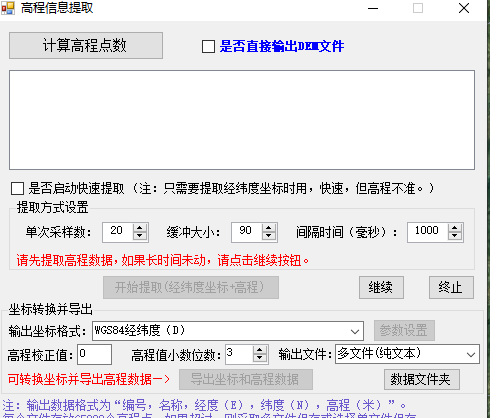This screenshot has height=418, width=490.
Task: Increase 单次采样数 with up arrow
Action: click(x=140, y=228)
